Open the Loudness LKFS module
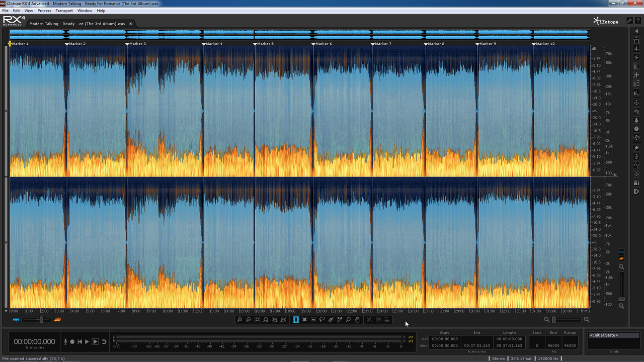This screenshot has height=362, width=644. tap(636, 138)
